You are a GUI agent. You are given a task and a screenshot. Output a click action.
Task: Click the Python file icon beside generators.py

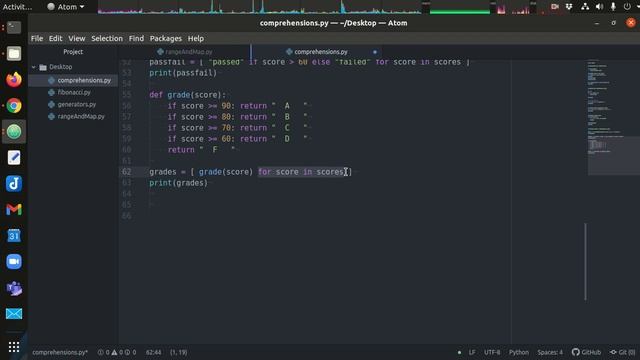[51, 104]
